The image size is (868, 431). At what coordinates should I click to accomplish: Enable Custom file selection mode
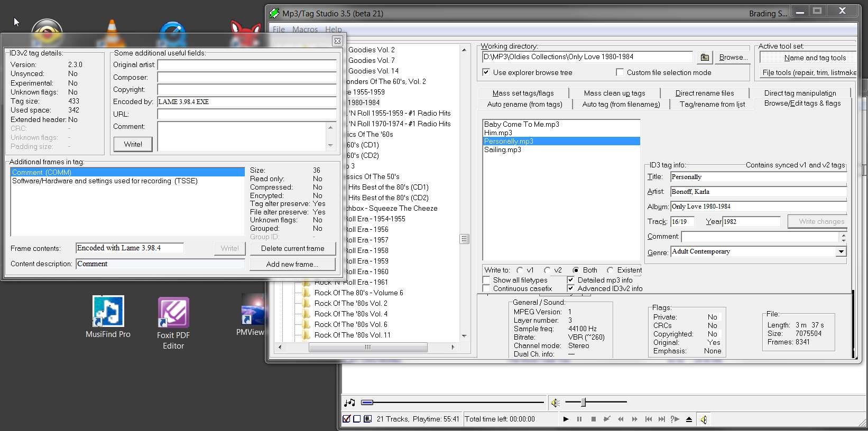pyautogui.click(x=620, y=72)
